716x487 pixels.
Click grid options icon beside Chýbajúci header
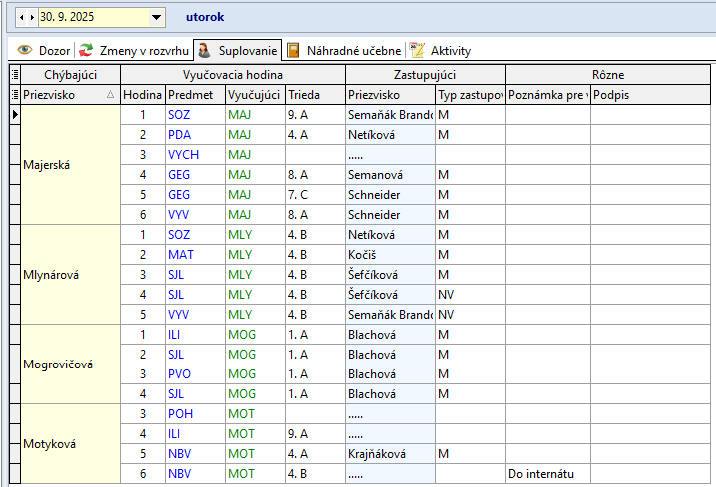tap(14, 75)
